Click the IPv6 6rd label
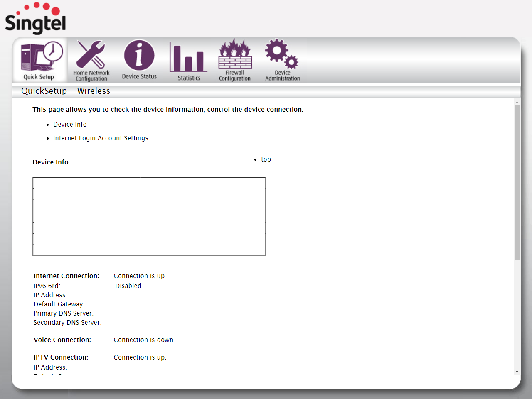The width and height of the screenshot is (532, 399). (47, 286)
